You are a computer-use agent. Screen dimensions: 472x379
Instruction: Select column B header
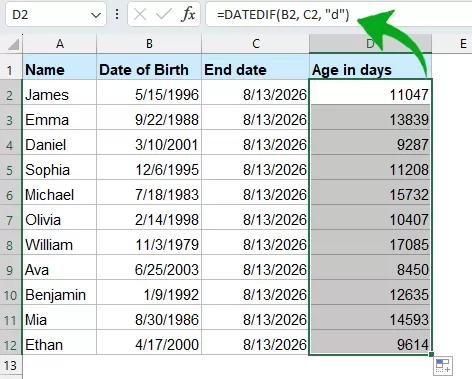click(x=149, y=44)
